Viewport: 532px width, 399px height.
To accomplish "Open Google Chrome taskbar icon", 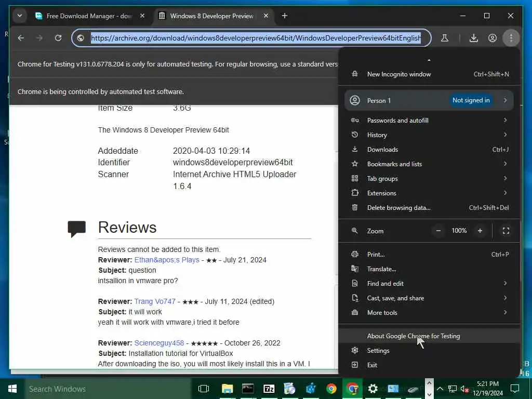I will point(331,389).
